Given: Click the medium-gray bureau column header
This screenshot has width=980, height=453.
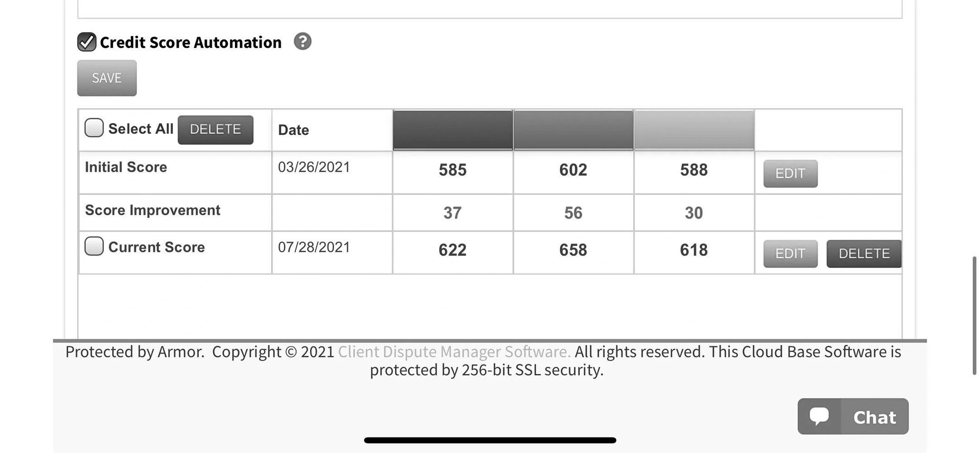Looking at the screenshot, I should click(573, 130).
